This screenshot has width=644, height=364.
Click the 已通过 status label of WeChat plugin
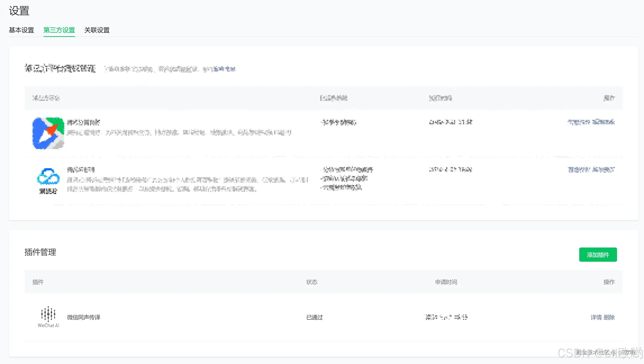pos(314,317)
